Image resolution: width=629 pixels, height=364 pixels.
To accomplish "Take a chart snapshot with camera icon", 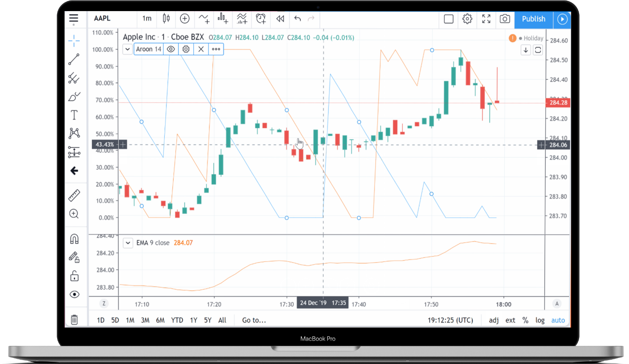I will 505,19.
